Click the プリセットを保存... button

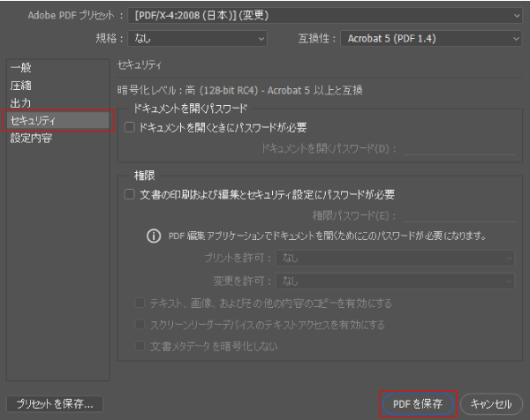pyautogui.click(x=55, y=404)
